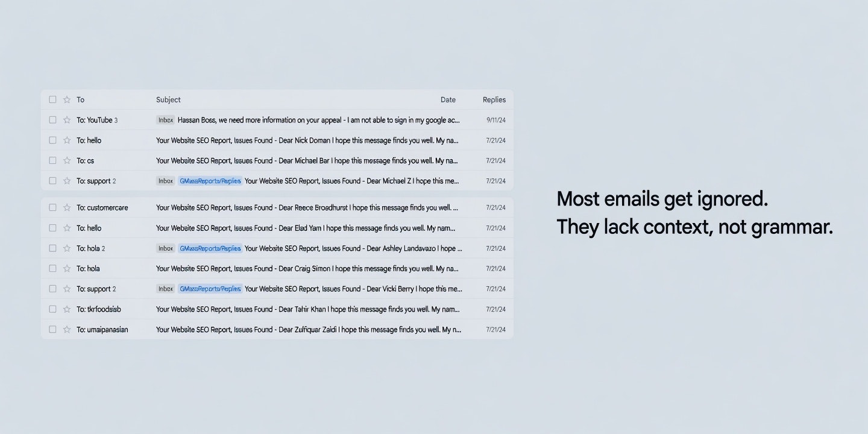Click the recipient 'To: hola 2'
Image resolution: width=868 pixels, height=434 pixels.
tap(91, 248)
